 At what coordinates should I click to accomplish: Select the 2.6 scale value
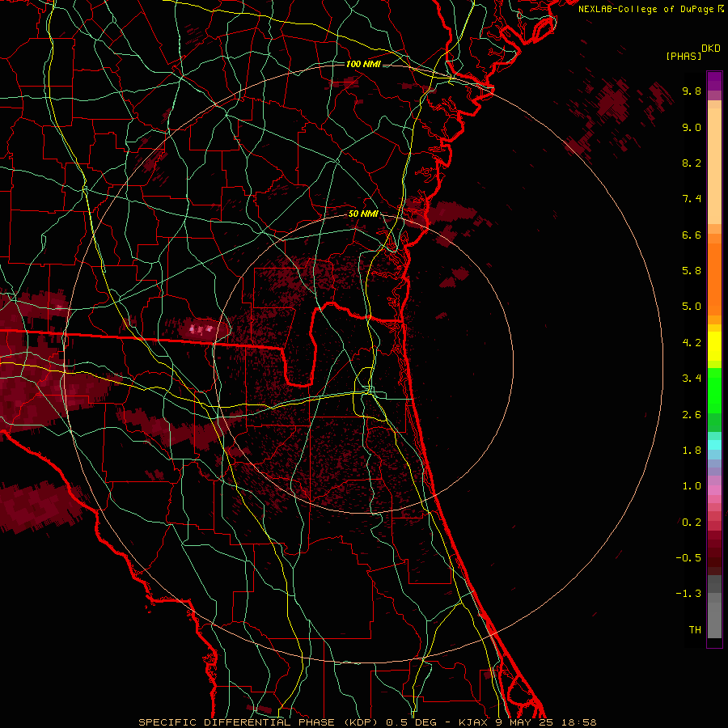pos(692,415)
